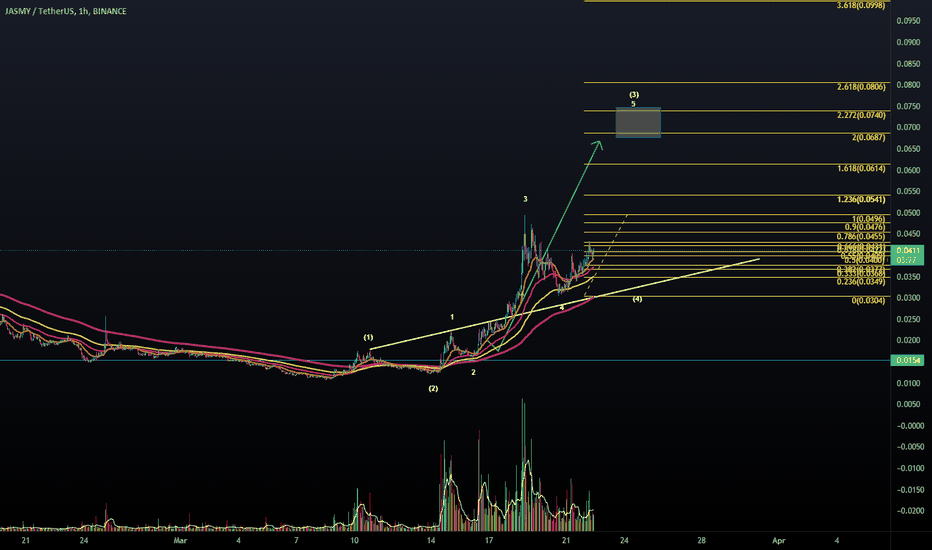Select the 0(0.0304) Fibonacci level label

868,300
